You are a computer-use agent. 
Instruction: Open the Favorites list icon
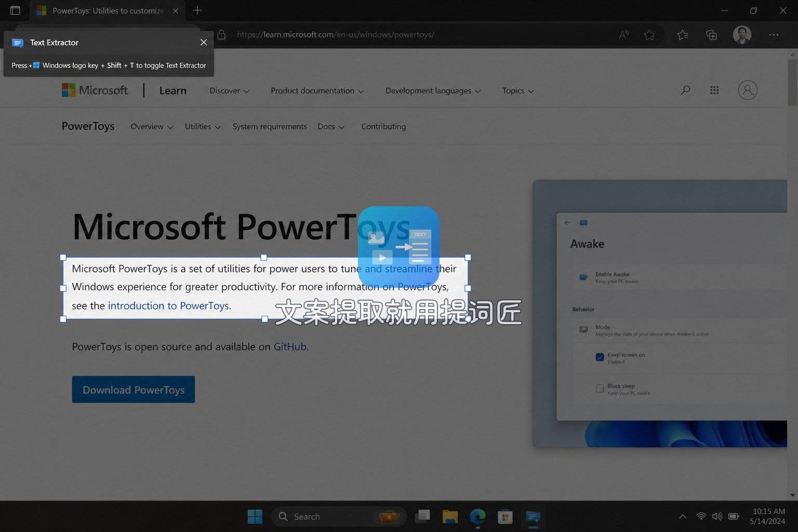683,35
